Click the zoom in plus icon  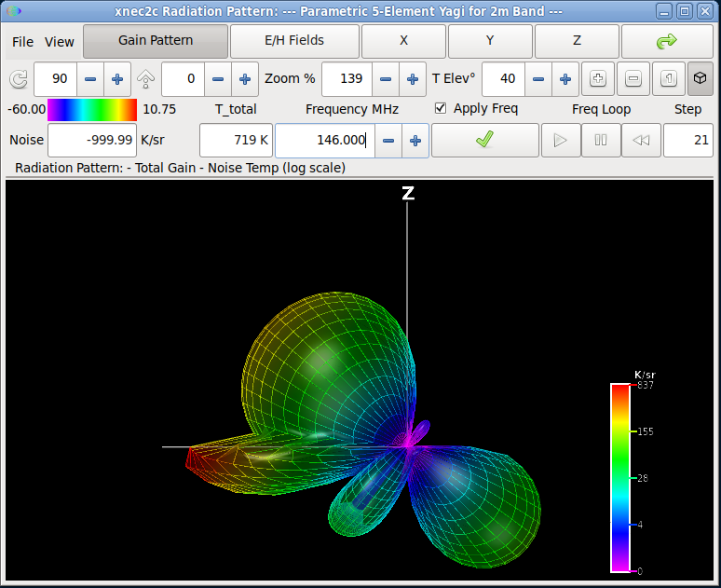[x=598, y=79]
